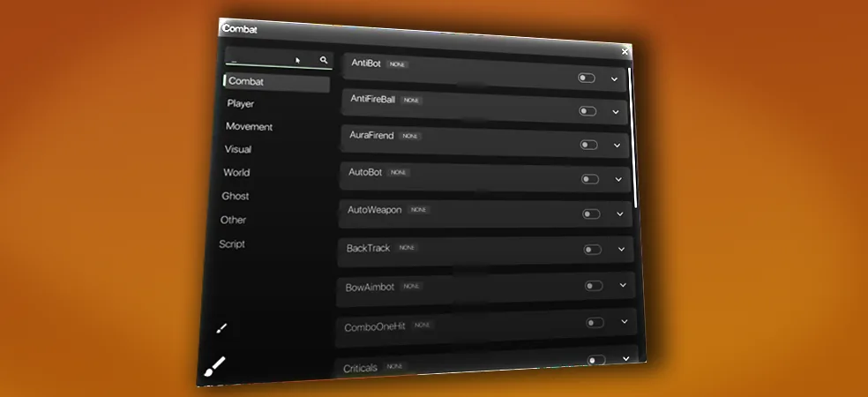Switch to the Visual category
Image resolution: width=868 pixels, height=397 pixels.
(x=237, y=150)
